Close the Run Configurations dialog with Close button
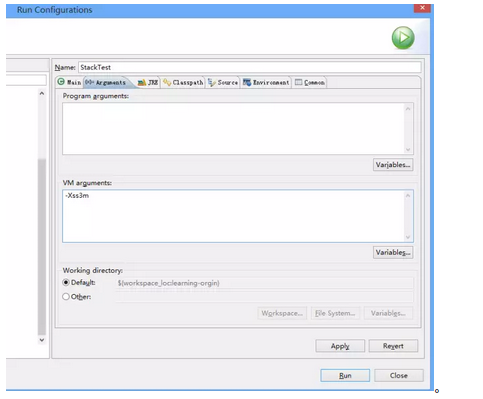 click(399, 375)
